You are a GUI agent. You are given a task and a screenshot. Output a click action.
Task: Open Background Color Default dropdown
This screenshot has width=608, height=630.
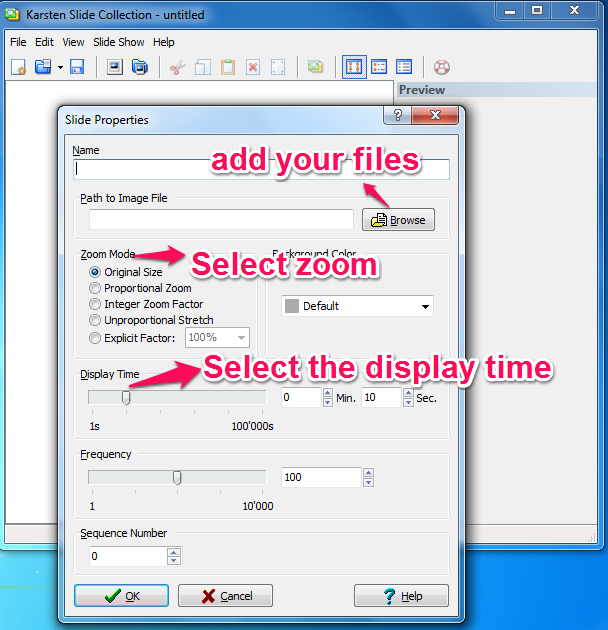357,306
